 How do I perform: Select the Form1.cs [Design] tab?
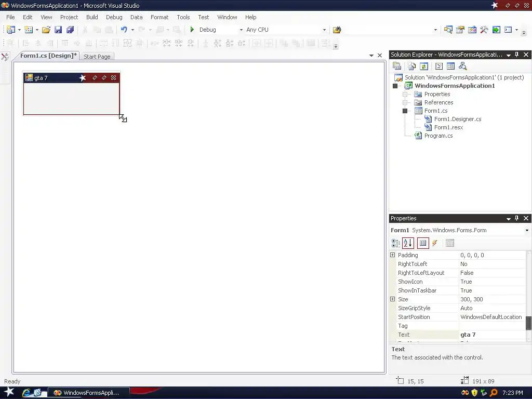(x=48, y=56)
